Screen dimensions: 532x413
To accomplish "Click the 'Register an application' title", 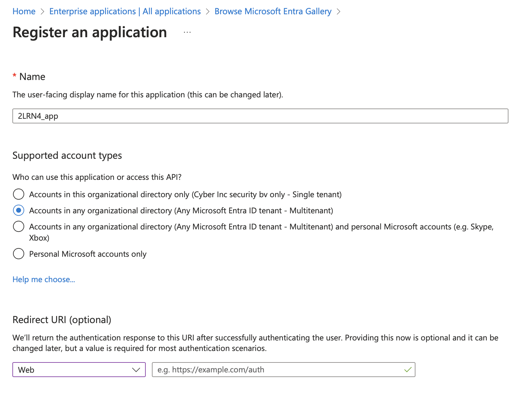I will [90, 32].
